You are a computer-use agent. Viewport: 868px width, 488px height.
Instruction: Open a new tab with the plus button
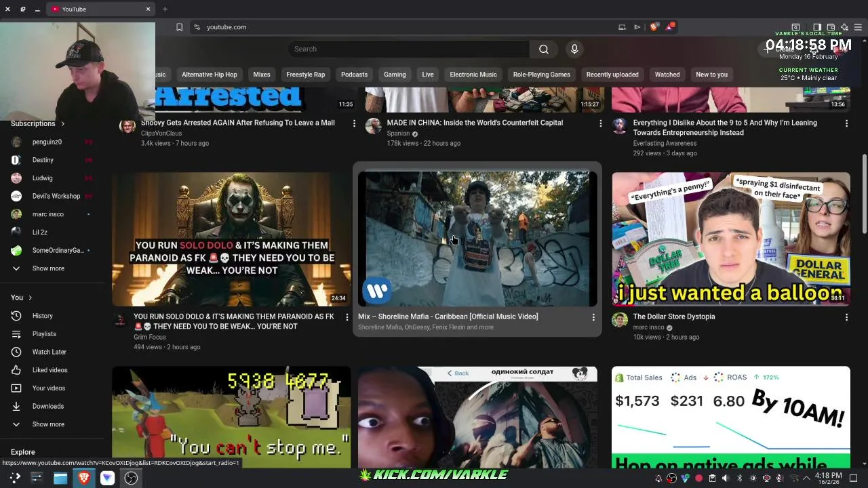pyautogui.click(x=165, y=9)
